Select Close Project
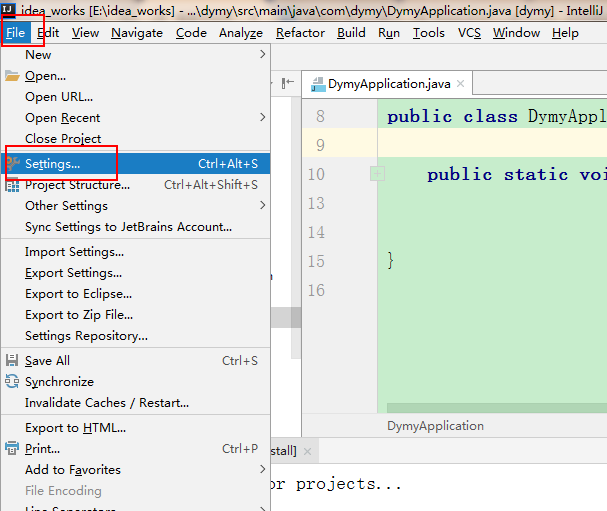The image size is (607, 511). click(135, 138)
